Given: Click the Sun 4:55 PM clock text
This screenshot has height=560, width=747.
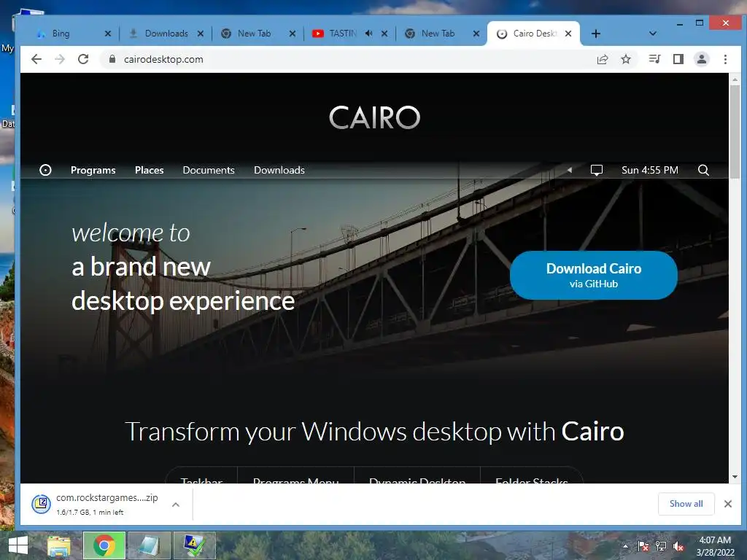Looking at the screenshot, I should [x=650, y=170].
